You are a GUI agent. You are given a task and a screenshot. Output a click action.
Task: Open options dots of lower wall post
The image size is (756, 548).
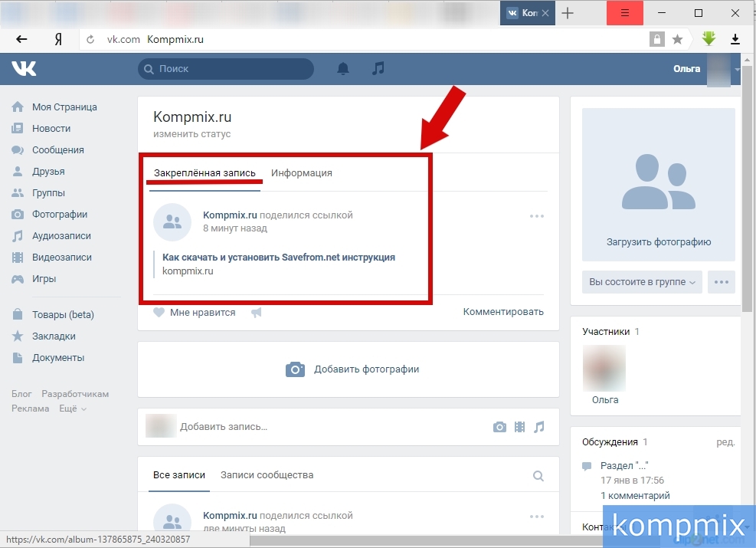[x=537, y=517]
